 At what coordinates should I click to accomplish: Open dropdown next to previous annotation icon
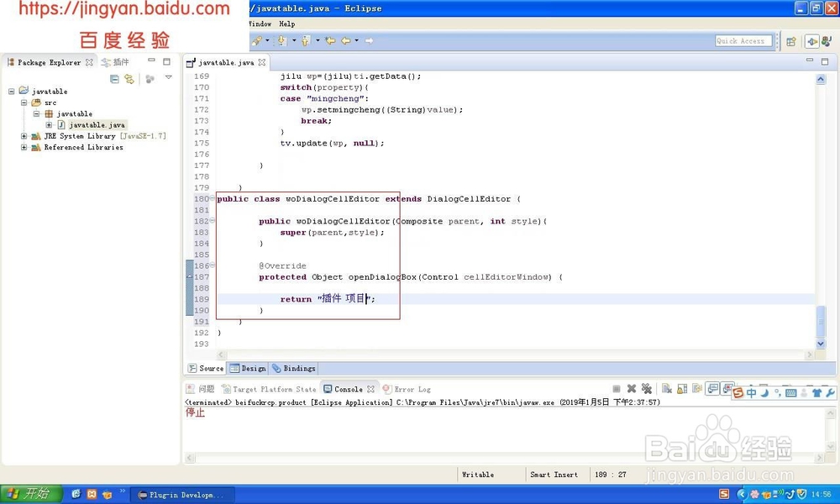pos(318,40)
